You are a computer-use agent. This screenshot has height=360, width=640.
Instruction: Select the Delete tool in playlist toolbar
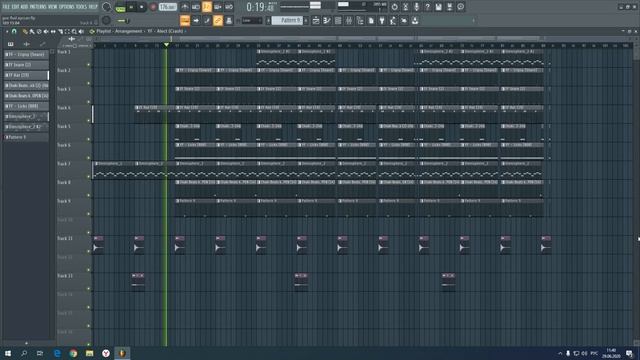[x=39, y=31]
